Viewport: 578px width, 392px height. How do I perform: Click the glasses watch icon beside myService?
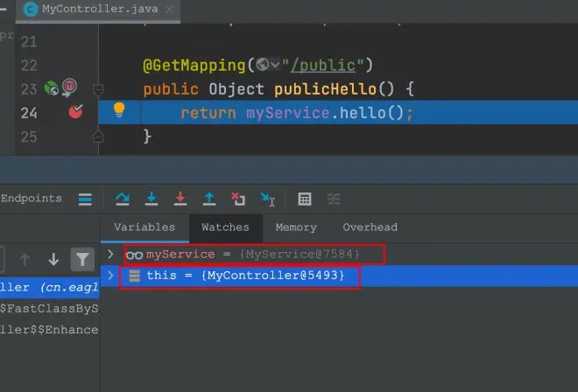tap(134, 255)
